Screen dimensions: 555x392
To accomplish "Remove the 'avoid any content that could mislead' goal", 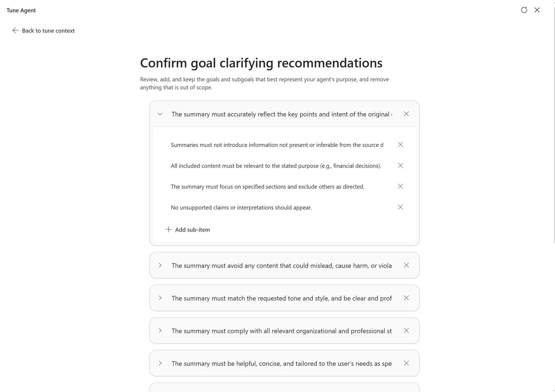I will [x=406, y=265].
